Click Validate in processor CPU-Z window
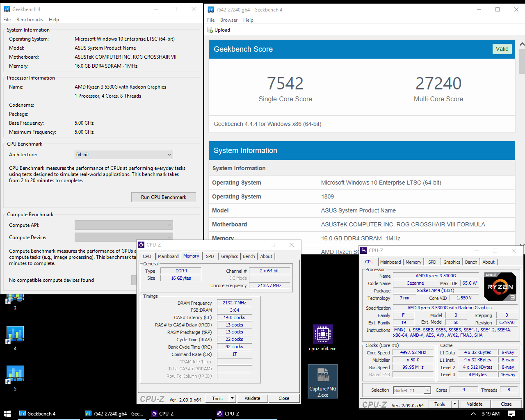The width and height of the screenshot is (525, 420). click(475, 404)
